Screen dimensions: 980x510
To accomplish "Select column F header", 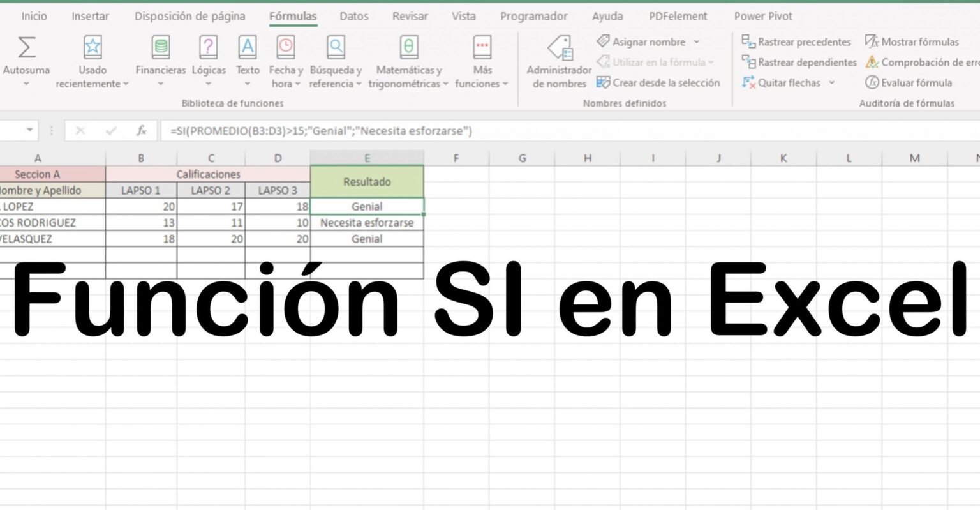I will coord(456,158).
